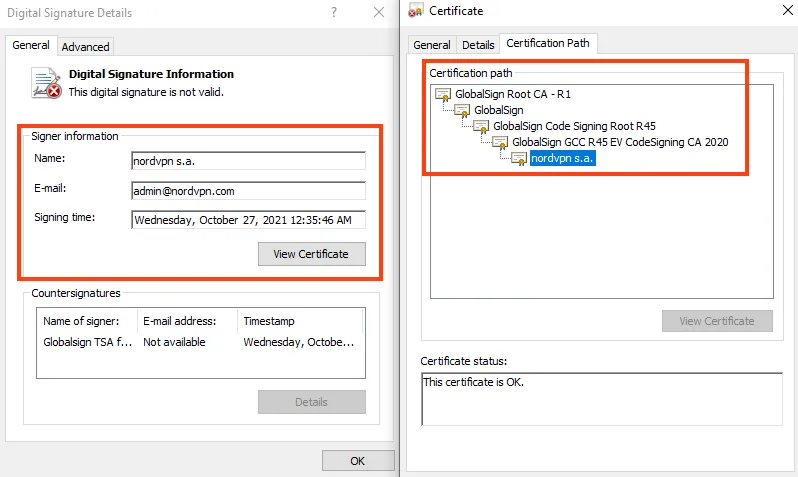Click the Signing time field
798x477 pixels.
pos(248,220)
